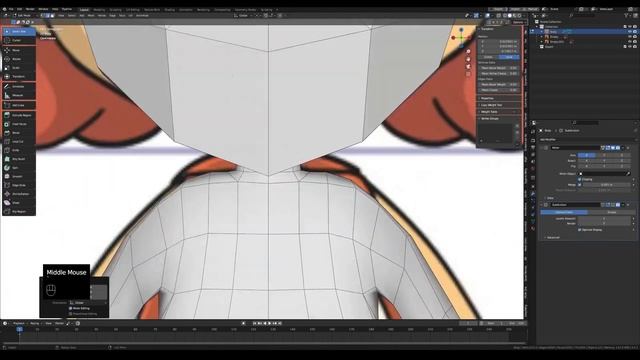Toggle Mirror axis Y button

604,155
